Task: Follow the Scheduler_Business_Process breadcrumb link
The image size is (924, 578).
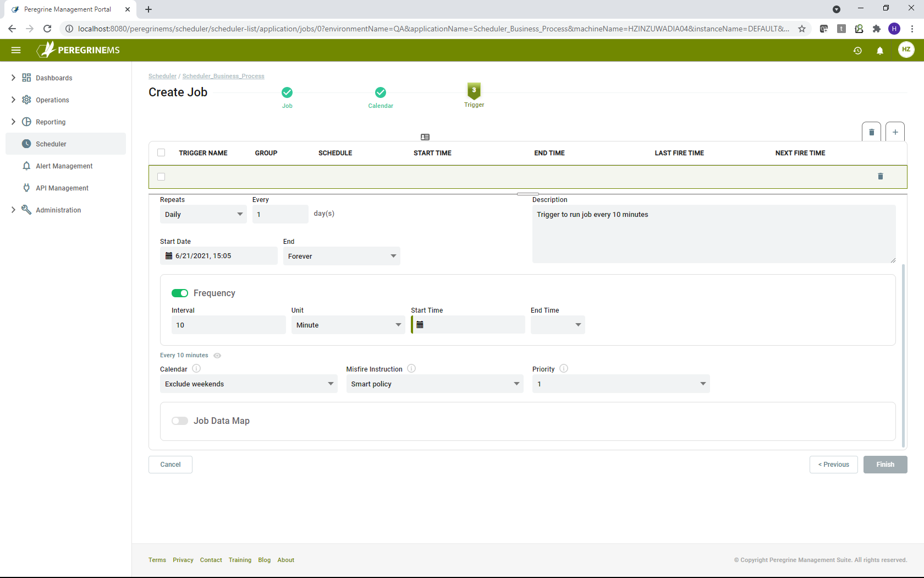Action: pos(223,76)
